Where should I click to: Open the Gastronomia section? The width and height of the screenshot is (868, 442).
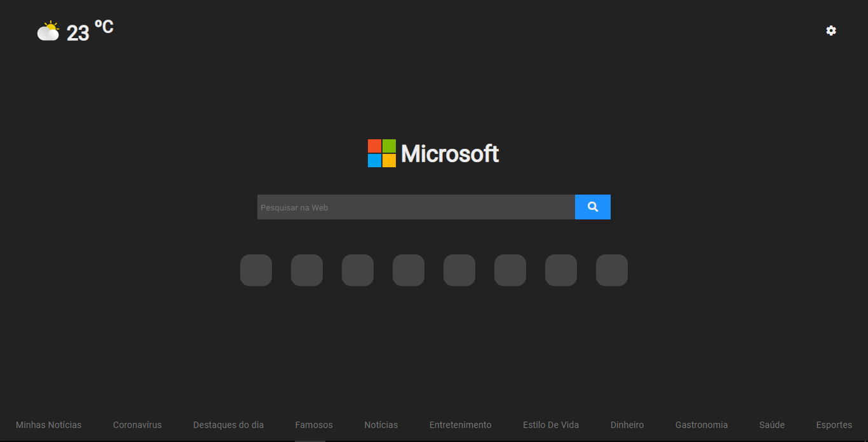(702, 425)
